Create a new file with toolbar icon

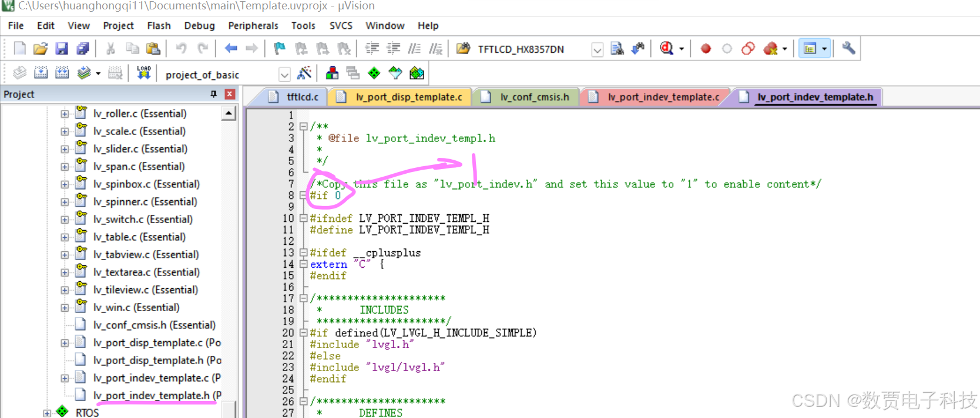point(19,49)
